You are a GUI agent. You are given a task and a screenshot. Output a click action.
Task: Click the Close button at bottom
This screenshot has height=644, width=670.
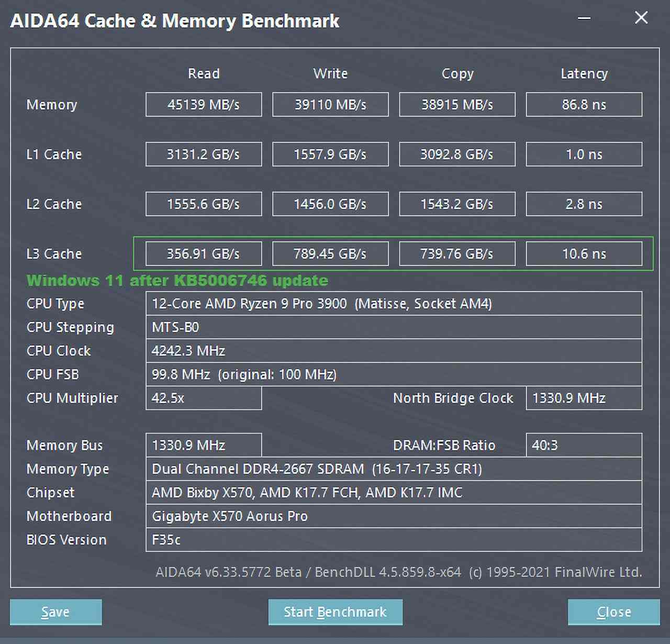coord(613,612)
